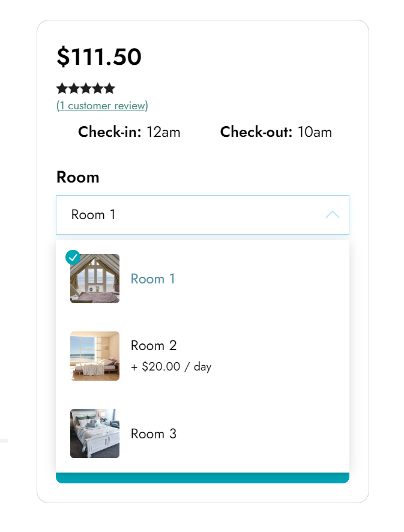The width and height of the screenshot is (404, 532).
Task: Click the Room 2 beach view thumbnail
Action: (x=95, y=356)
